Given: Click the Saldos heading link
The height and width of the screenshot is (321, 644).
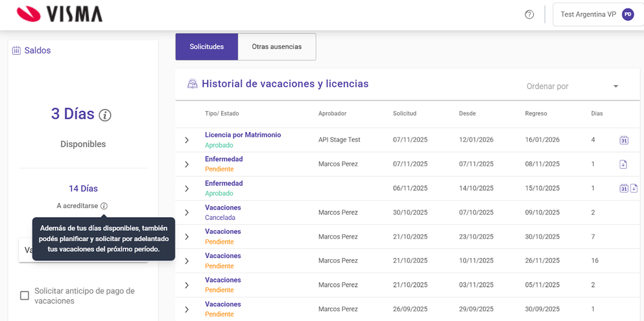Looking at the screenshot, I should coord(37,50).
